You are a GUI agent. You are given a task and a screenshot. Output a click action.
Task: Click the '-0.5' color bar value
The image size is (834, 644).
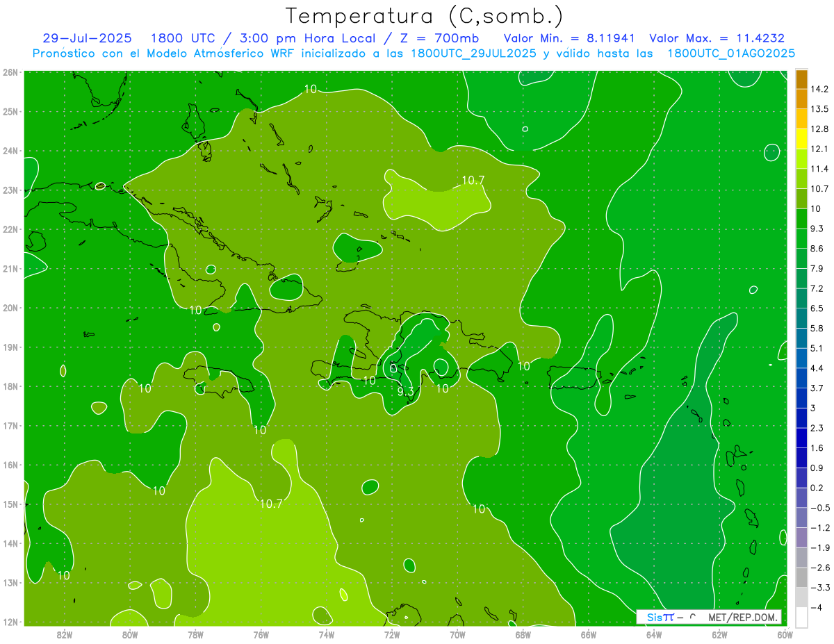coord(820,508)
